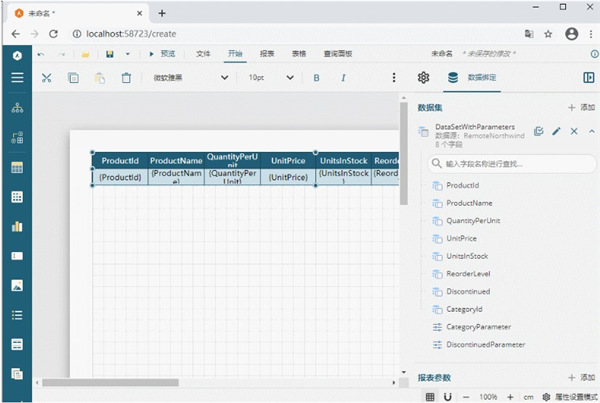Viewport: 600px width, 403px height.
Task: Click the Cut scissors icon
Action: click(x=46, y=77)
